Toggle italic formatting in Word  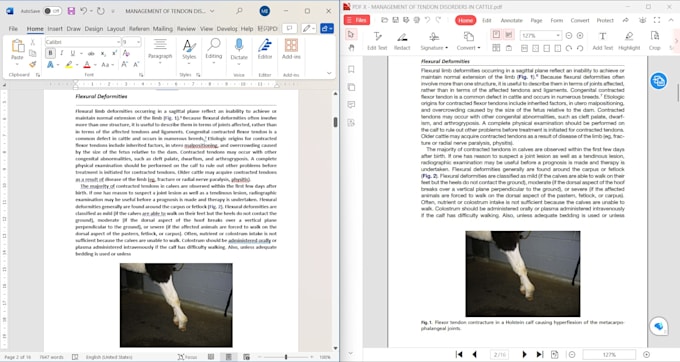pos(62,53)
